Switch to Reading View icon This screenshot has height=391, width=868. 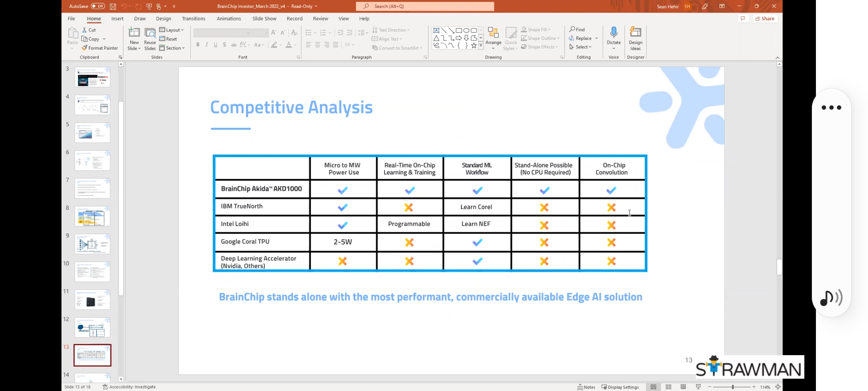(x=683, y=387)
